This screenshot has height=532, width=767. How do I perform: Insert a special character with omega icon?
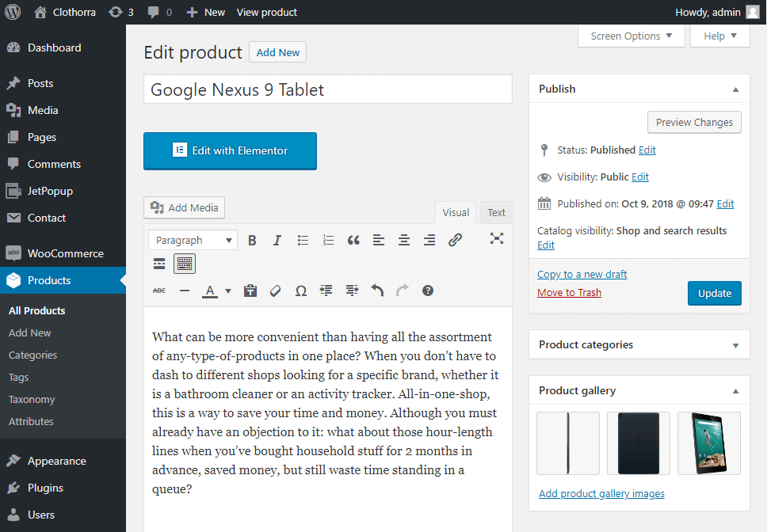pos(301,291)
